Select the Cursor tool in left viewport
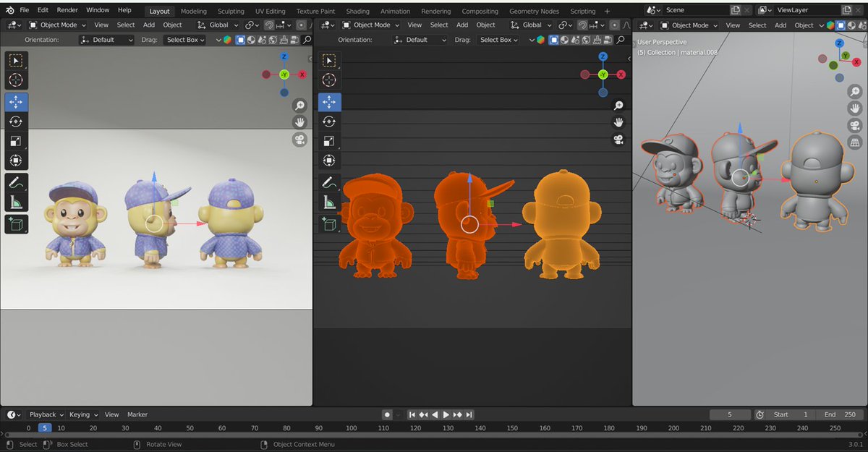This screenshot has height=452, width=868. (16, 80)
